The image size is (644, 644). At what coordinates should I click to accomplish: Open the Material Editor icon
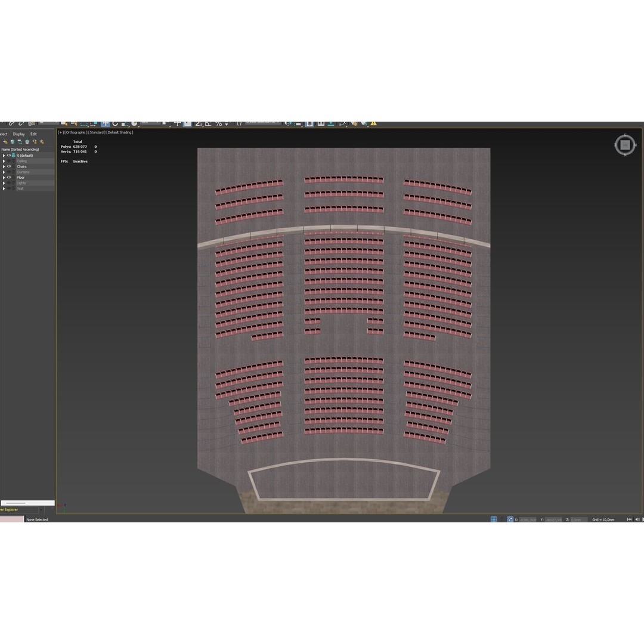354,123
